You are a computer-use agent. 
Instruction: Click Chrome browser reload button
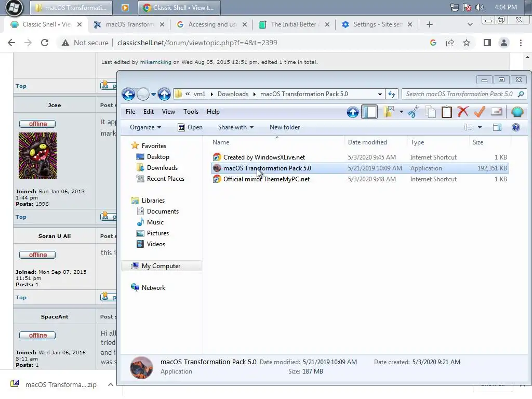pos(45,43)
